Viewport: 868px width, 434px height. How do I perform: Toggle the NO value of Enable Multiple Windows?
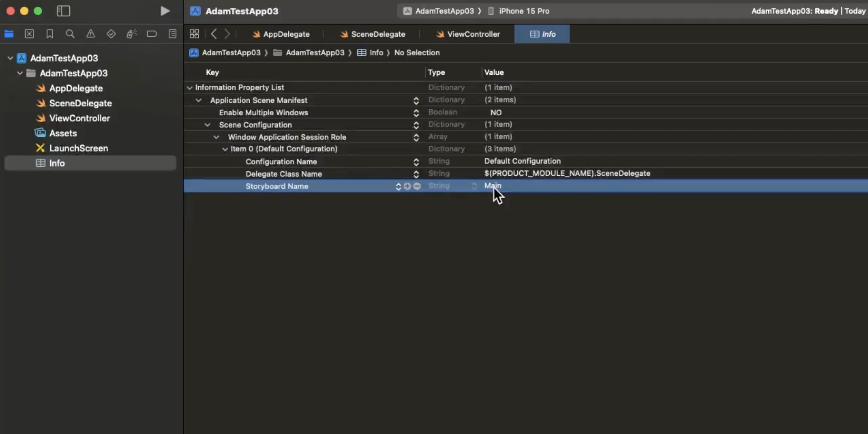coord(496,113)
